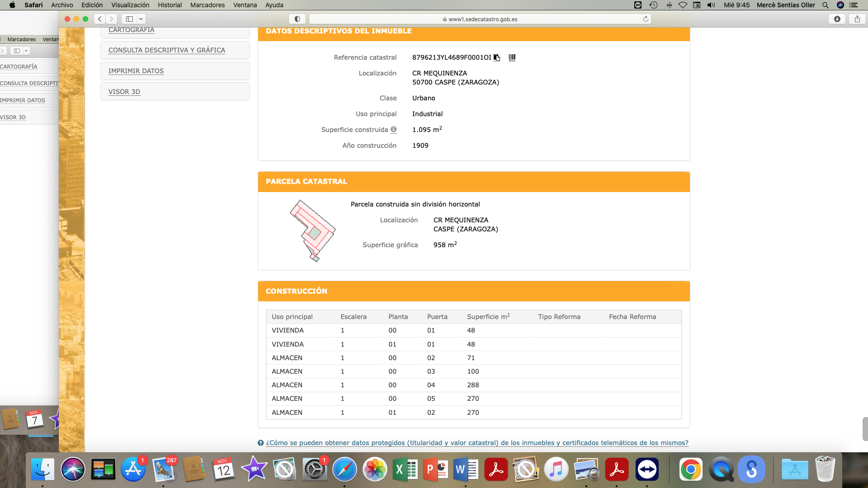
Task: Open the Historial menu
Action: pos(170,5)
